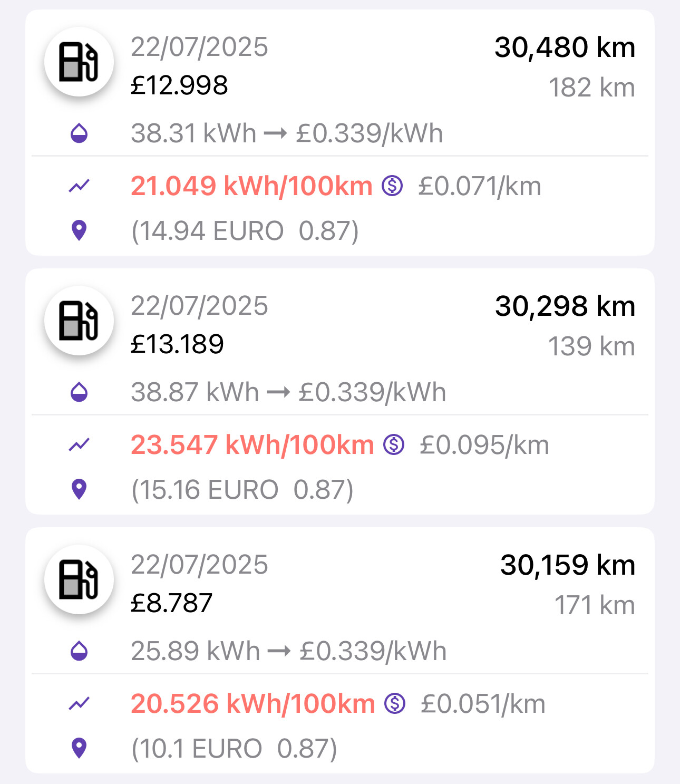Select the 20.526 kWh/100km consumption value
Image resolution: width=680 pixels, height=784 pixels.
253,704
